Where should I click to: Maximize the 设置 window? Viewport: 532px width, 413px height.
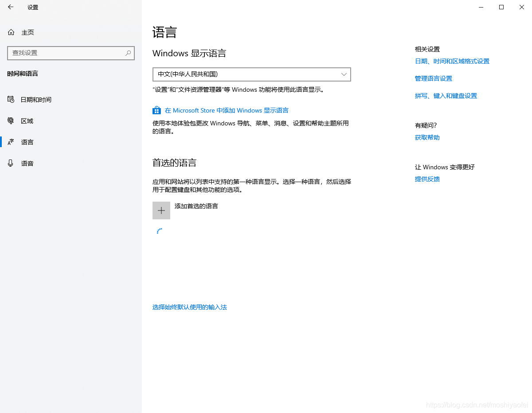coord(501,7)
